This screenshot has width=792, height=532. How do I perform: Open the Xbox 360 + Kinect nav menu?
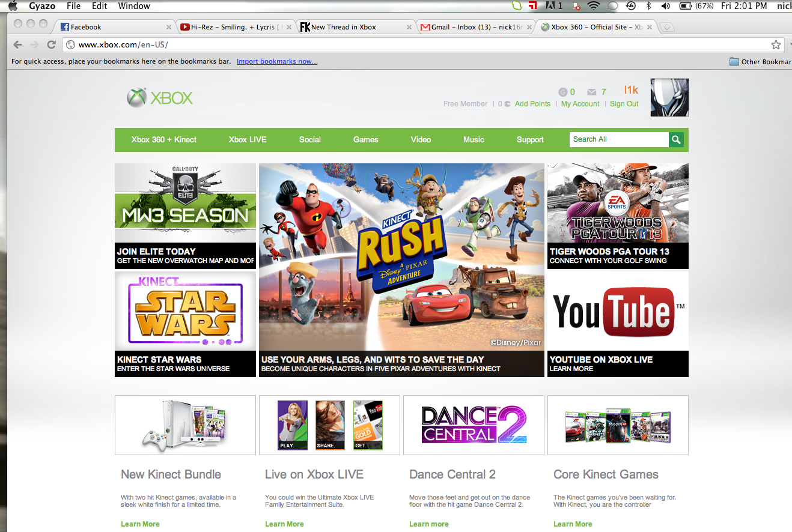(164, 140)
